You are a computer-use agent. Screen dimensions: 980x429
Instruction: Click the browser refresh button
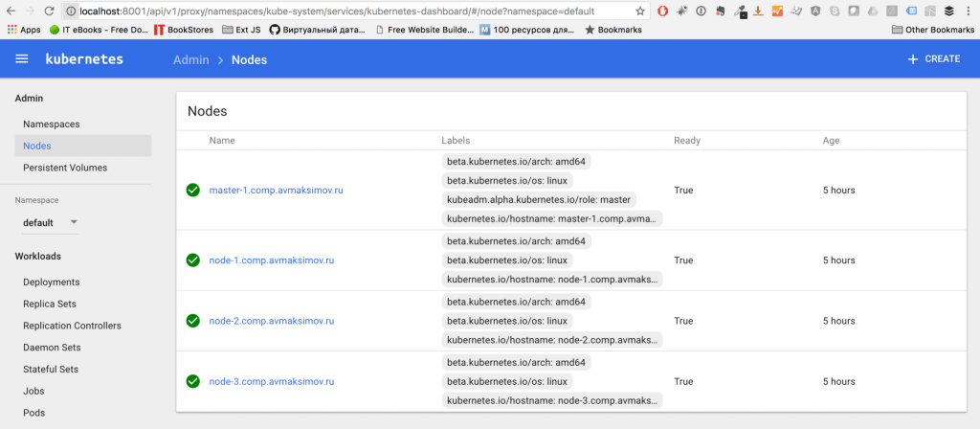(49, 11)
